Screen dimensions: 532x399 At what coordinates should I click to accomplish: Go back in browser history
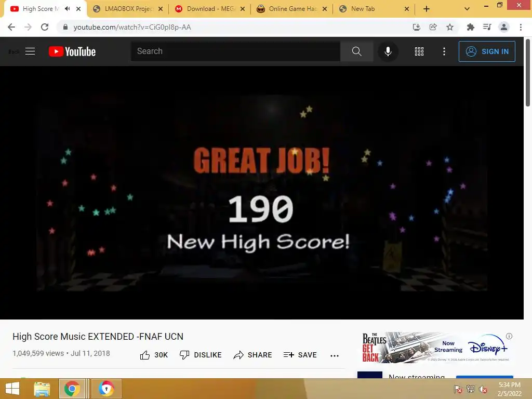(11, 27)
